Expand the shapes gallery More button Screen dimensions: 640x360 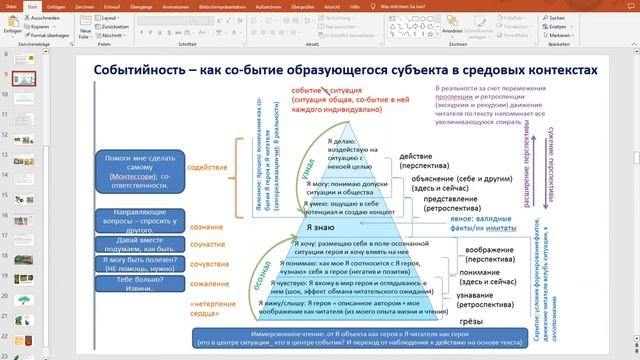coord(438,35)
